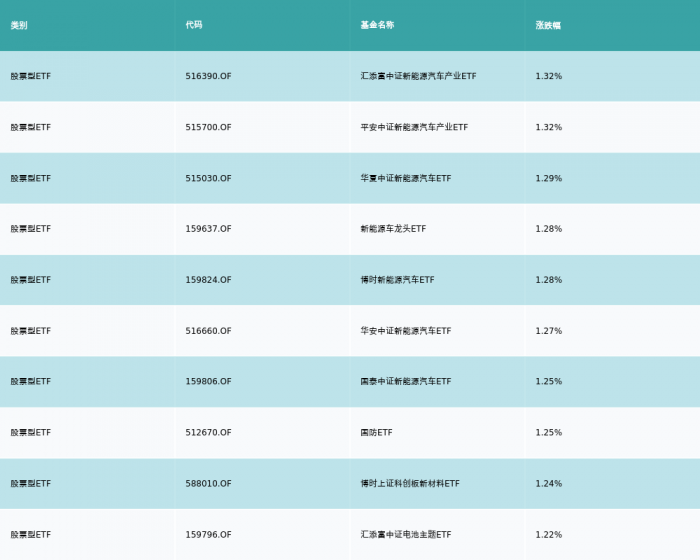The height and width of the screenshot is (560, 700).
Task: Click the 涨跌幅 column header
Action: pos(548,25)
